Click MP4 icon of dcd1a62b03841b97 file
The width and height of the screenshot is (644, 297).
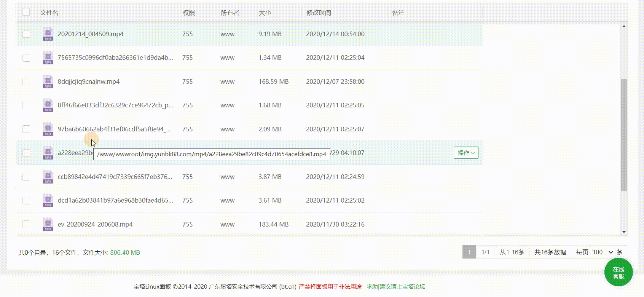coord(48,201)
